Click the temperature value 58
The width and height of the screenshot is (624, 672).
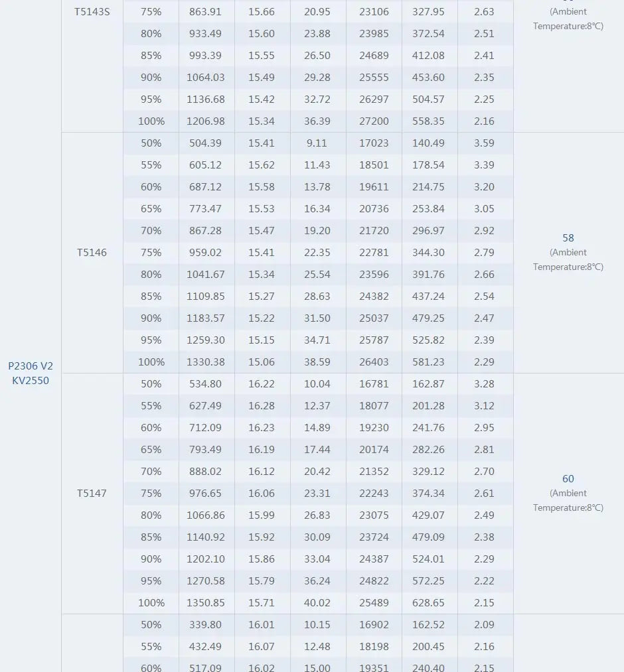[x=568, y=237]
